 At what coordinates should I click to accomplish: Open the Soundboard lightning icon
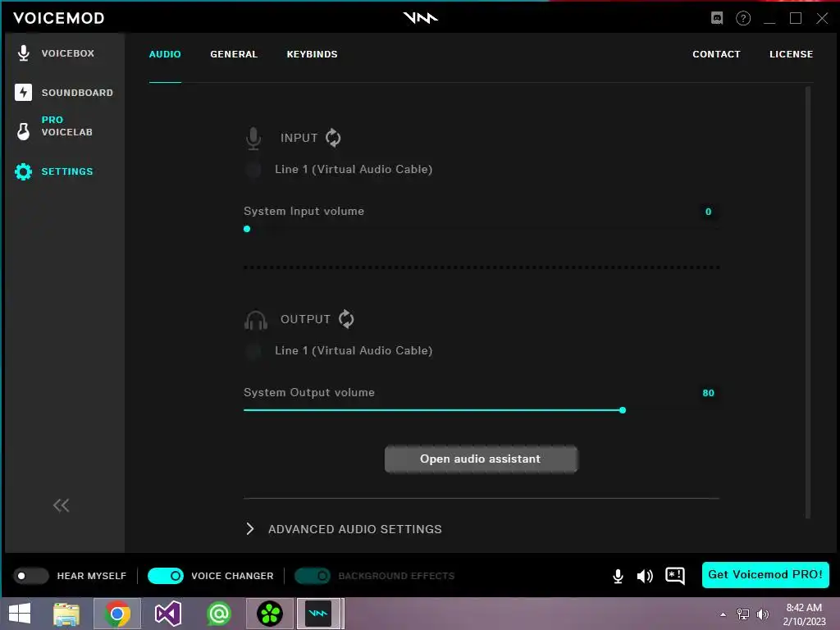[x=23, y=92]
